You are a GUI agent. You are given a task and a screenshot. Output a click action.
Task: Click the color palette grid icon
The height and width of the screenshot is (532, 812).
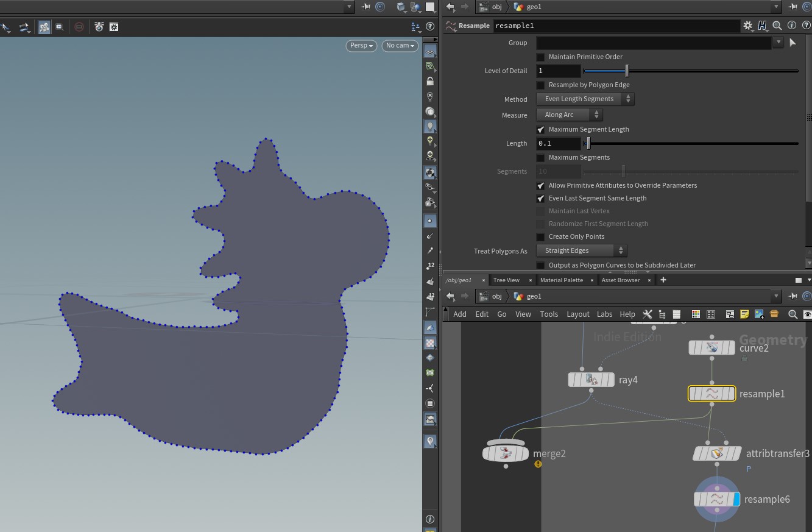pyautogui.click(x=696, y=314)
